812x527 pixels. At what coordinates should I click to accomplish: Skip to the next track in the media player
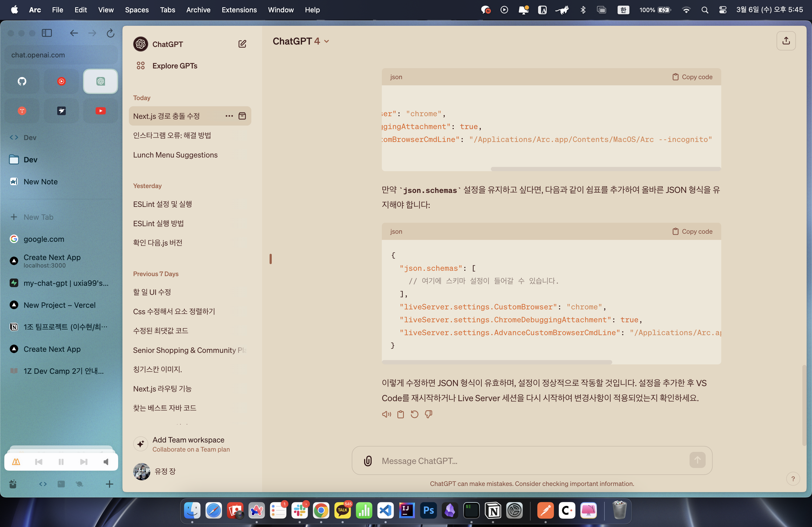click(x=84, y=462)
